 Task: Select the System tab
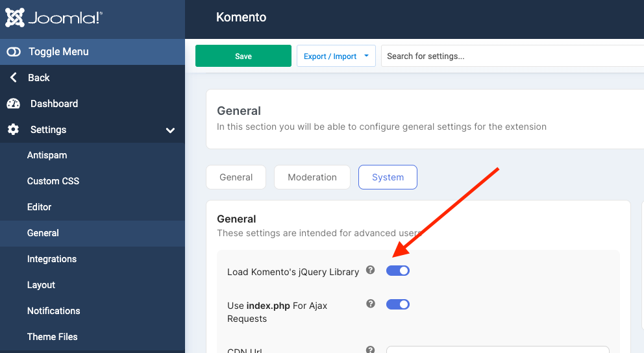(x=388, y=177)
